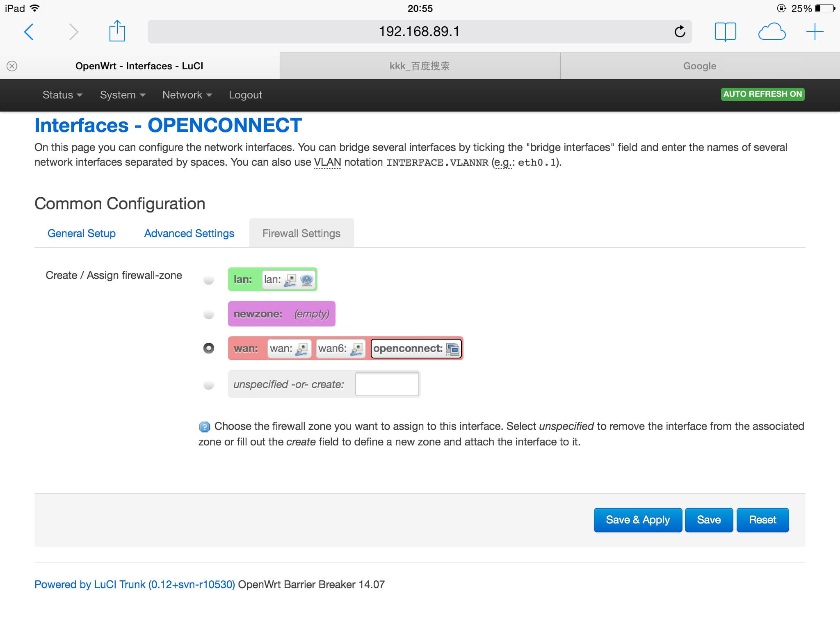Viewport: 840px width, 630px height.
Task: Click the Save button
Action: (x=709, y=520)
